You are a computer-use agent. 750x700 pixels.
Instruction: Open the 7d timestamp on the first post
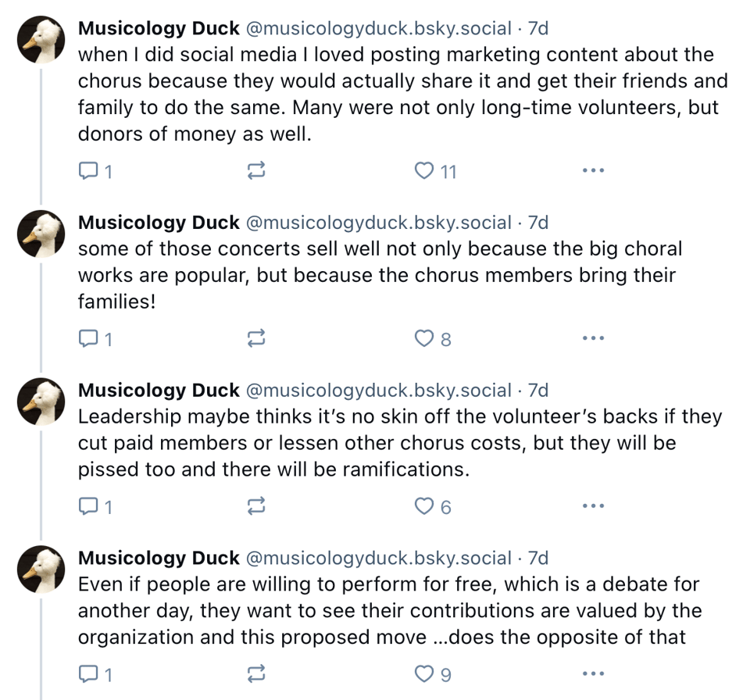540,28
